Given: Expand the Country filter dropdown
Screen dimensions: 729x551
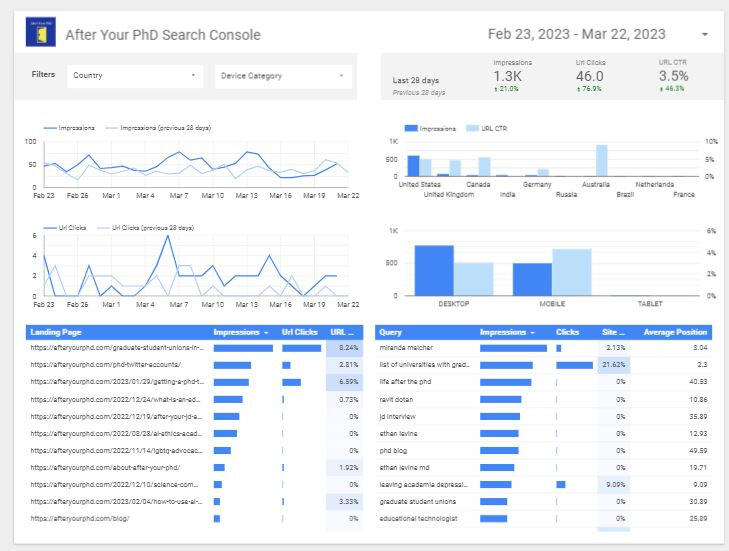Looking at the screenshot, I should pos(193,76).
